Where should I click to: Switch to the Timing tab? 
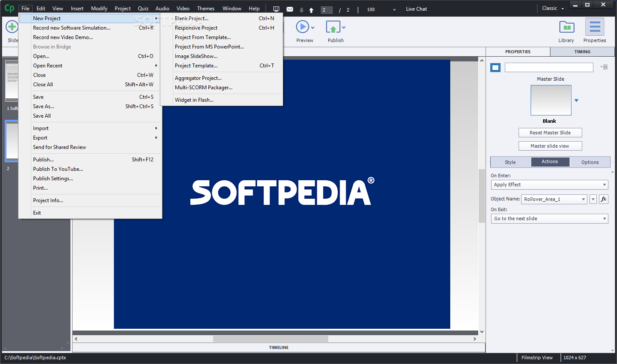coord(582,52)
